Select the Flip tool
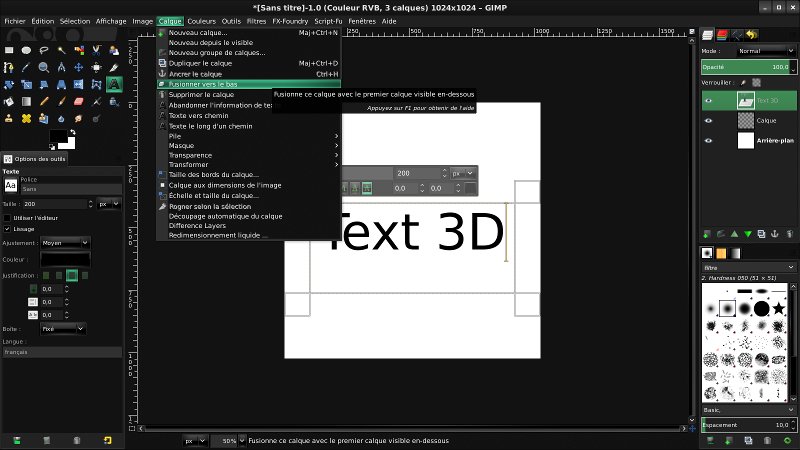 [x=79, y=85]
